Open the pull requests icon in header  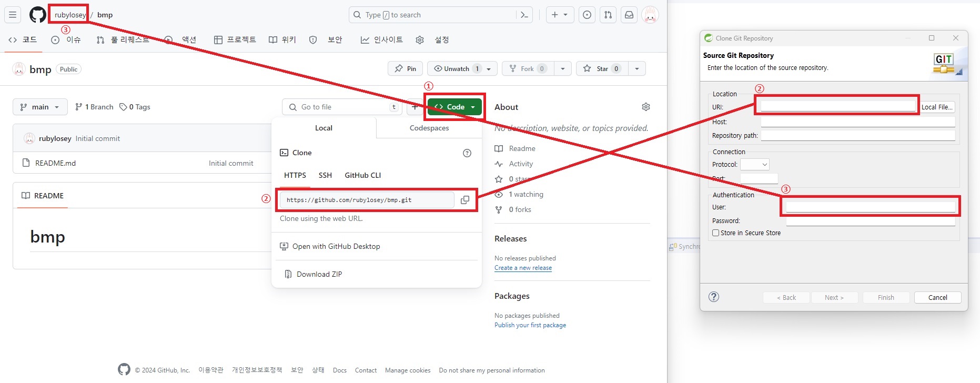point(608,15)
